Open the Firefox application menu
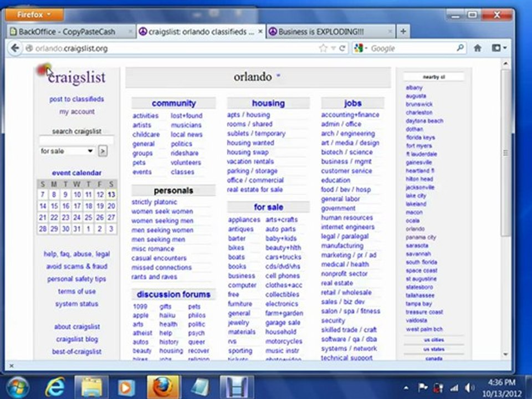 34,15
